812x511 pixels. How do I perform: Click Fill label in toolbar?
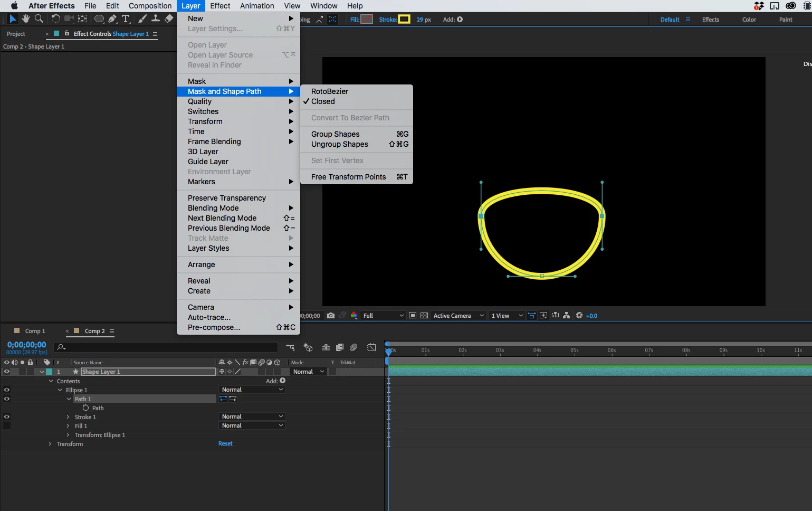click(x=355, y=20)
